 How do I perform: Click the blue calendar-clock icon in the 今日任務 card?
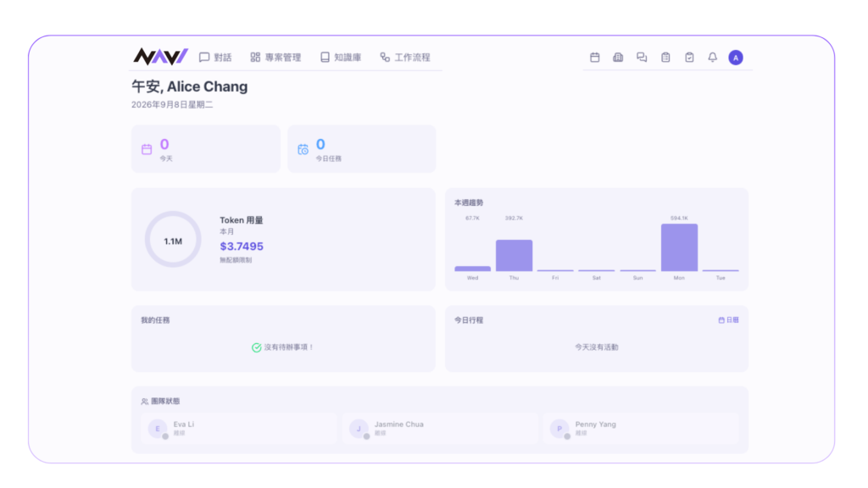click(303, 149)
